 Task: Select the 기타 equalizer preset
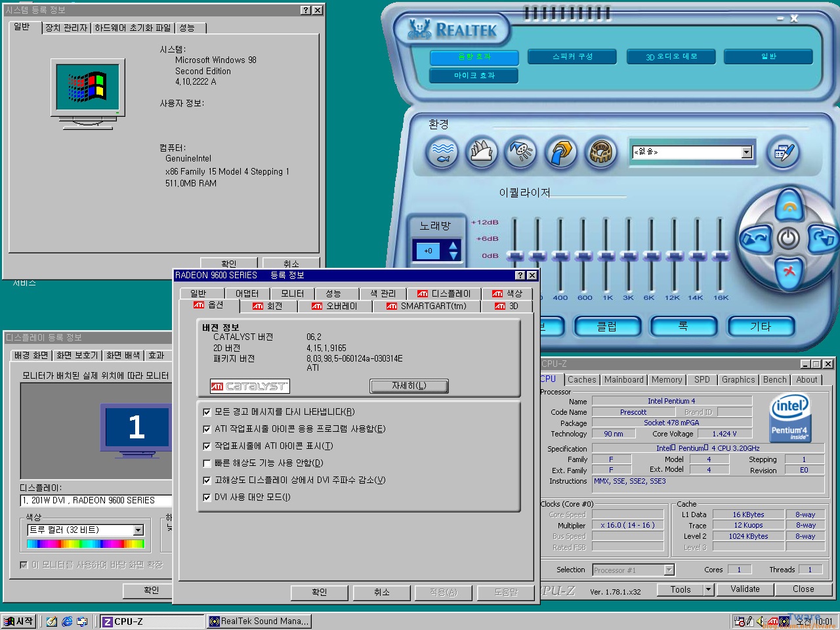[x=761, y=326]
